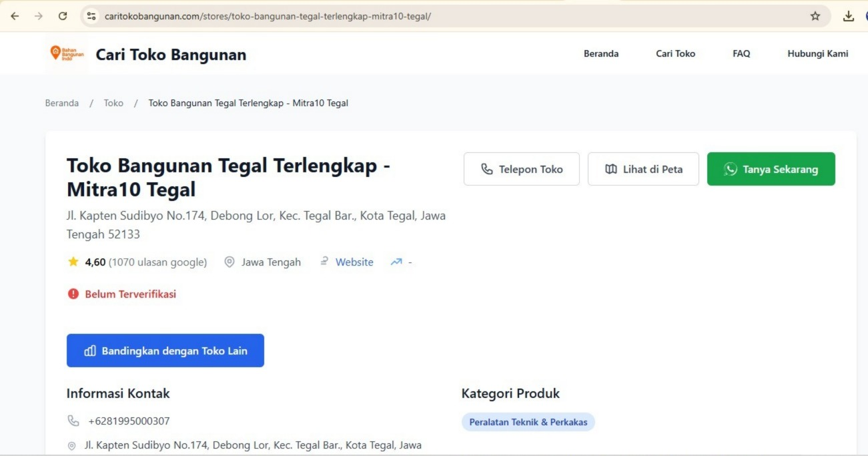
Task: Click the current page breadcrumb text
Action: click(x=248, y=103)
